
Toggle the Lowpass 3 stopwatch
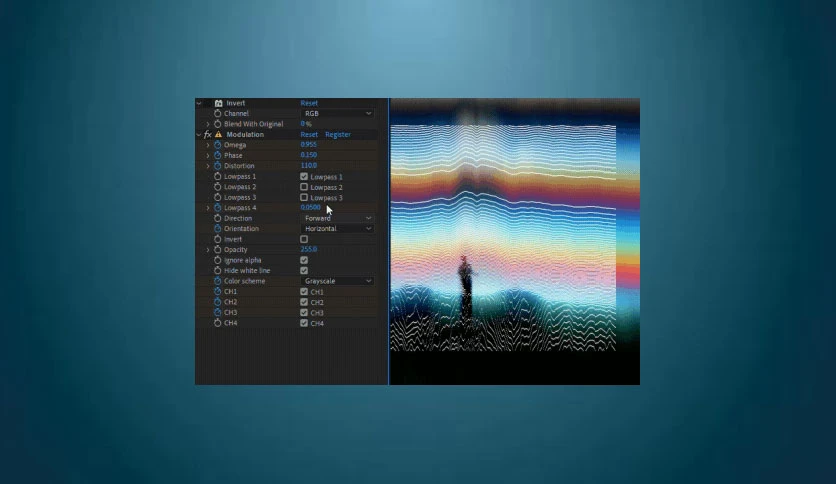218,197
